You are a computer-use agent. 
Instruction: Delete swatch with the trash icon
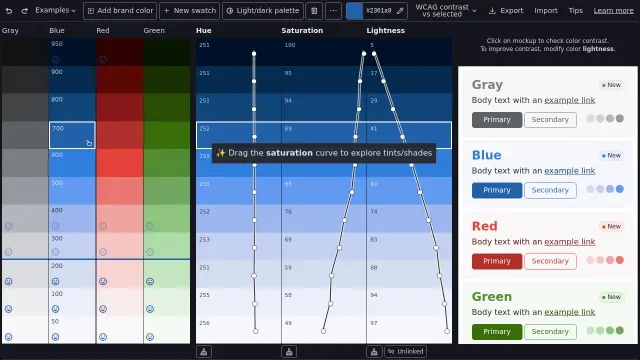(x=314, y=11)
